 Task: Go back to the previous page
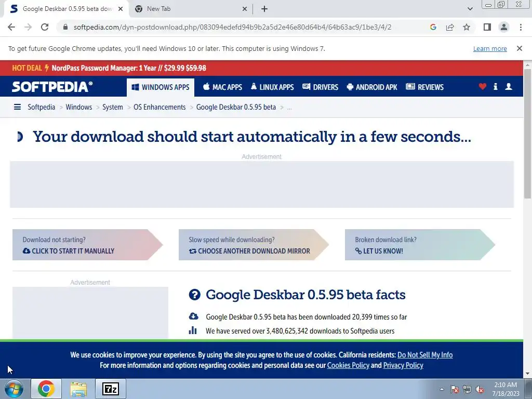click(x=11, y=27)
